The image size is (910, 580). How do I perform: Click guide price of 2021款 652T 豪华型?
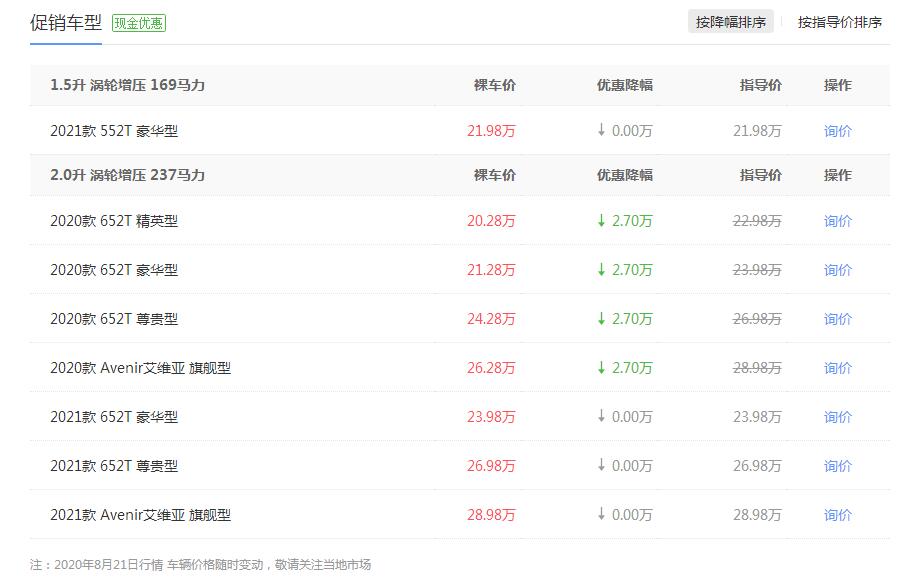pyautogui.click(x=757, y=417)
